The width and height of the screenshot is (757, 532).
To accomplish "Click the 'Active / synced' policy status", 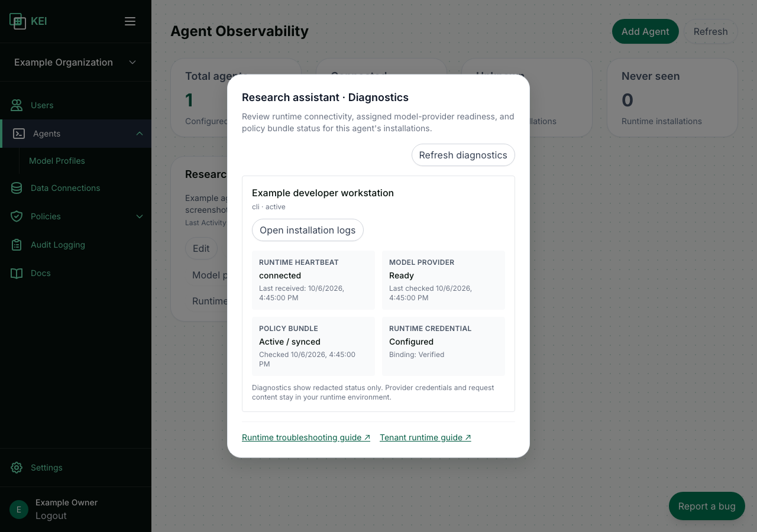I will 290,342.
